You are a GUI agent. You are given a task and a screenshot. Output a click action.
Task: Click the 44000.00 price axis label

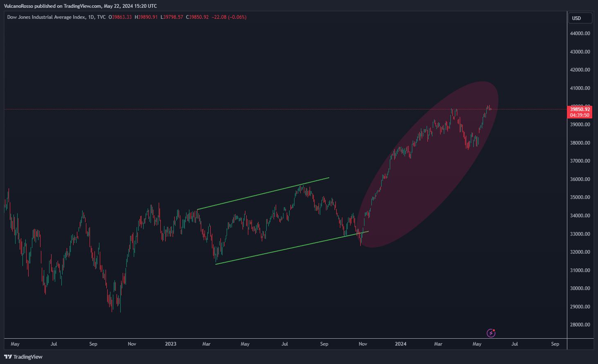(x=580, y=33)
